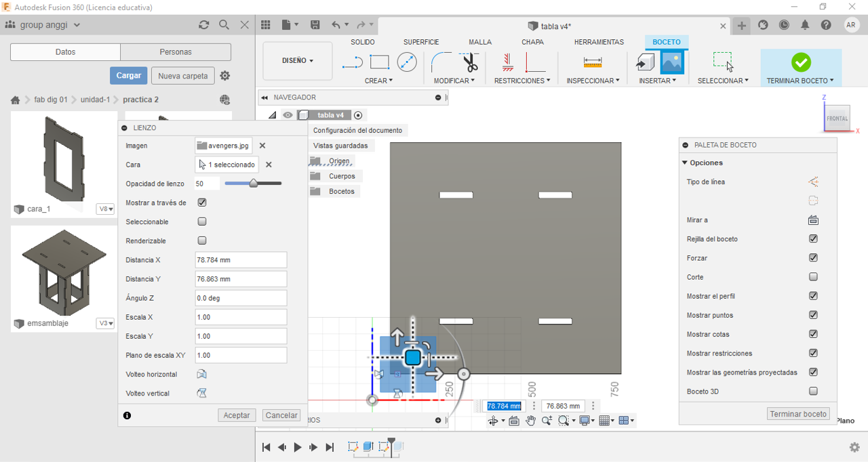Screen dimensions: 868x462
Task: Enable the Corte checkbox
Action: (x=813, y=276)
